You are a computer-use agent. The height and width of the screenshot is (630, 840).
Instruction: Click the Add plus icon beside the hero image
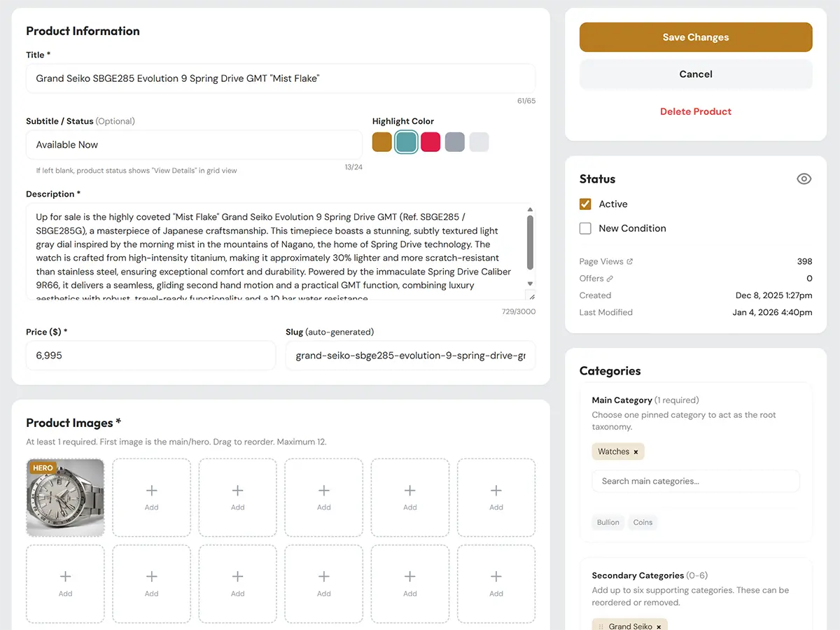tap(151, 491)
